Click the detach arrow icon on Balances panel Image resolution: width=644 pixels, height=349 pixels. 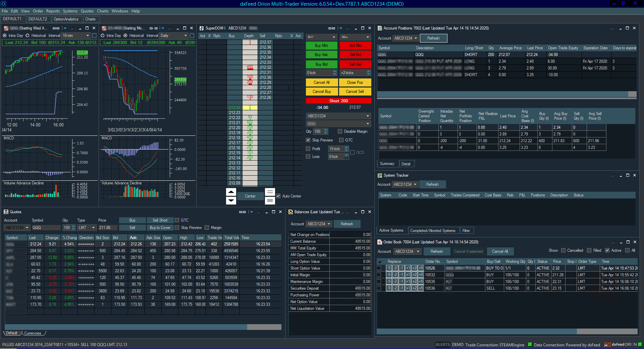[x=348, y=212]
